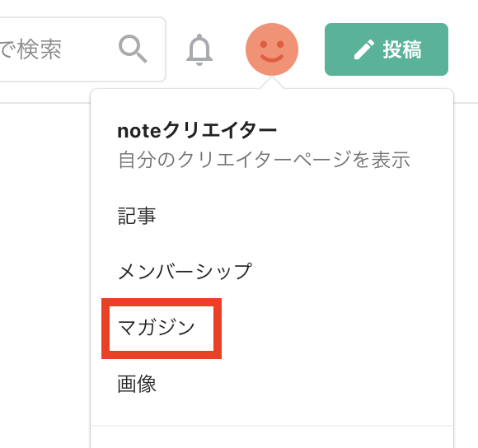Click the magnifying glass search icon

[x=133, y=49]
